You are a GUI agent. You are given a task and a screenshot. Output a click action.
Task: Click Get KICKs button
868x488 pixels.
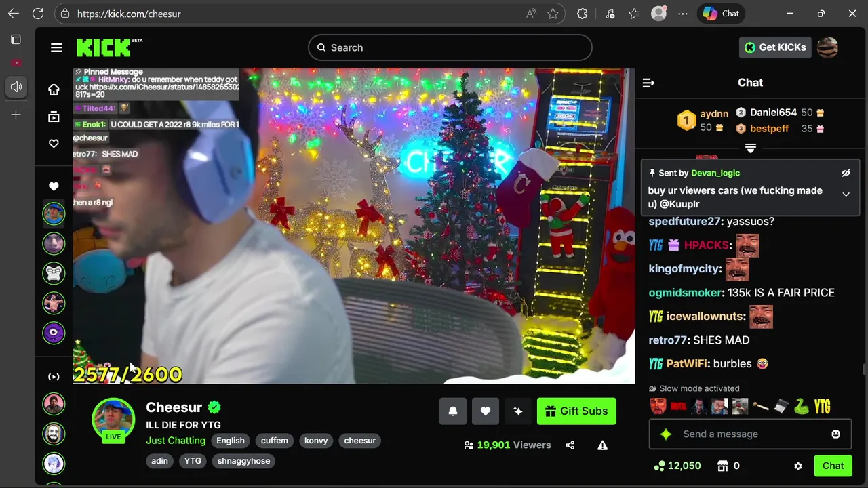pyautogui.click(x=775, y=47)
